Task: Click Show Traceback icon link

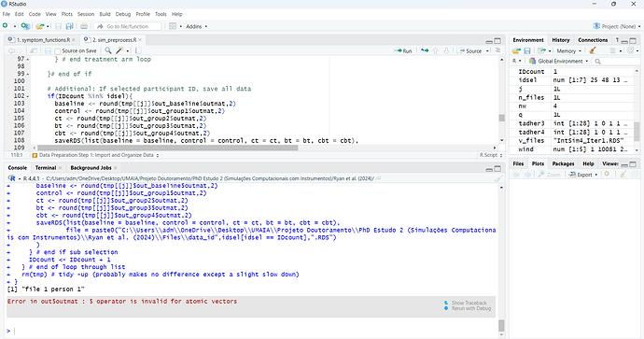Action: [x=465, y=303]
